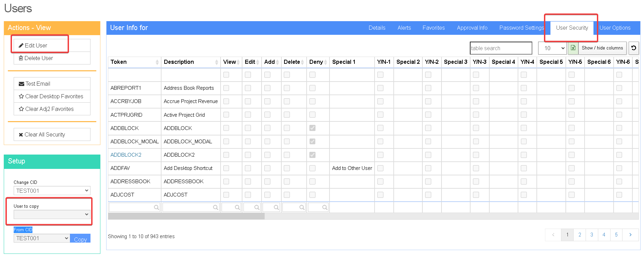644x261 pixels.
Task: Click the envelope icon for Test Email
Action: pyautogui.click(x=22, y=84)
